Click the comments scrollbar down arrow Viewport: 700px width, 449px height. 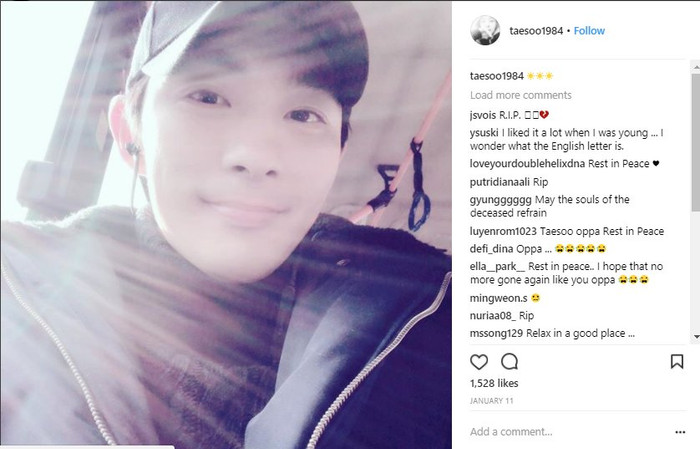click(x=696, y=337)
